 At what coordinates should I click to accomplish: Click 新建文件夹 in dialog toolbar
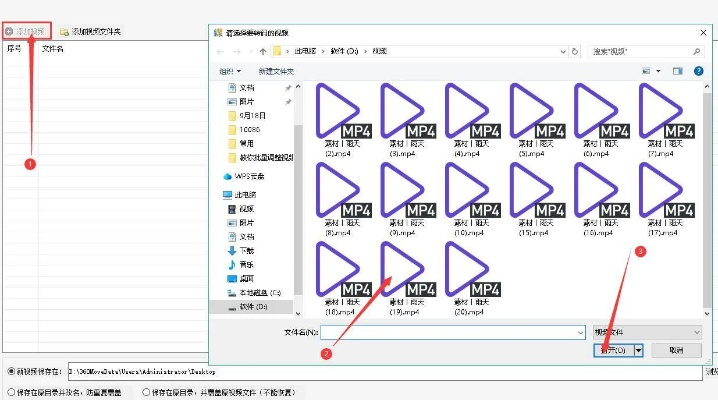click(276, 71)
